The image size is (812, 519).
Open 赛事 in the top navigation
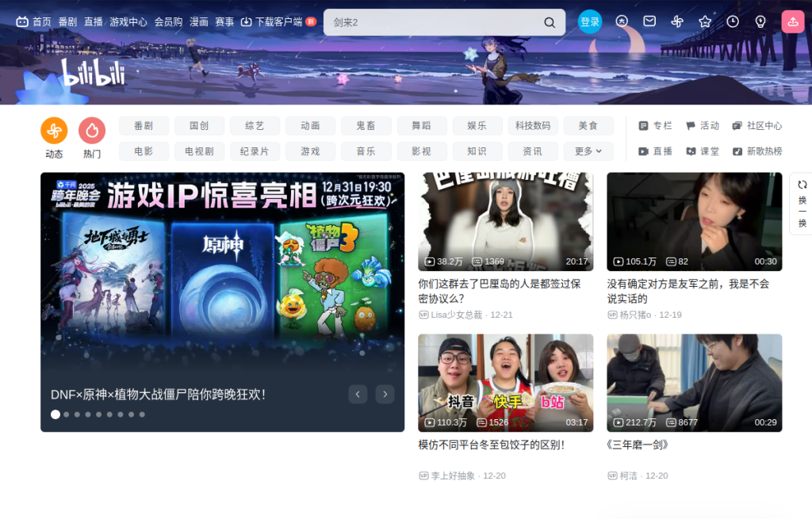pos(224,21)
